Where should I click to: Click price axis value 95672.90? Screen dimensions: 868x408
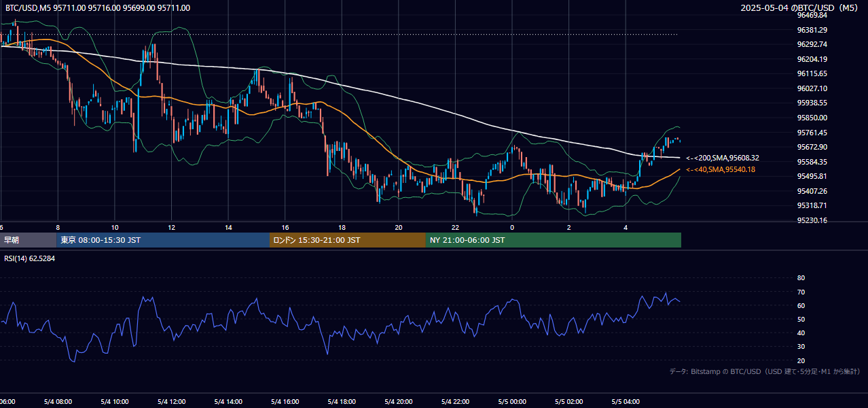[x=812, y=147]
